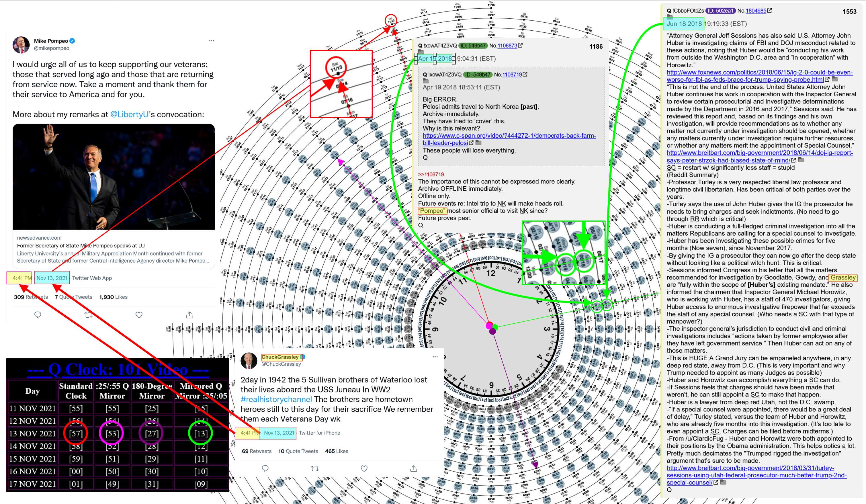Open the more options menu on ChuckGrassley's tweet
Viewport: 866px width, 504px height.
435,357
